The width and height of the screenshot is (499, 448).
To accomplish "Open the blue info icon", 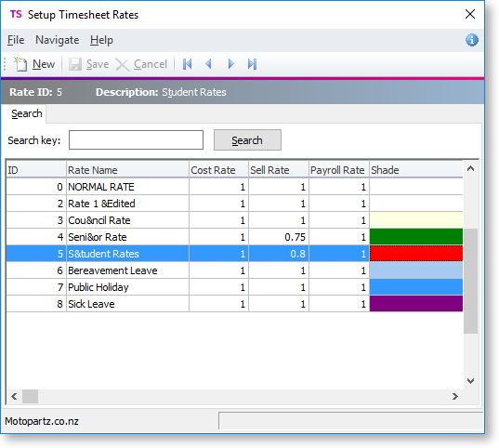I will tap(472, 40).
